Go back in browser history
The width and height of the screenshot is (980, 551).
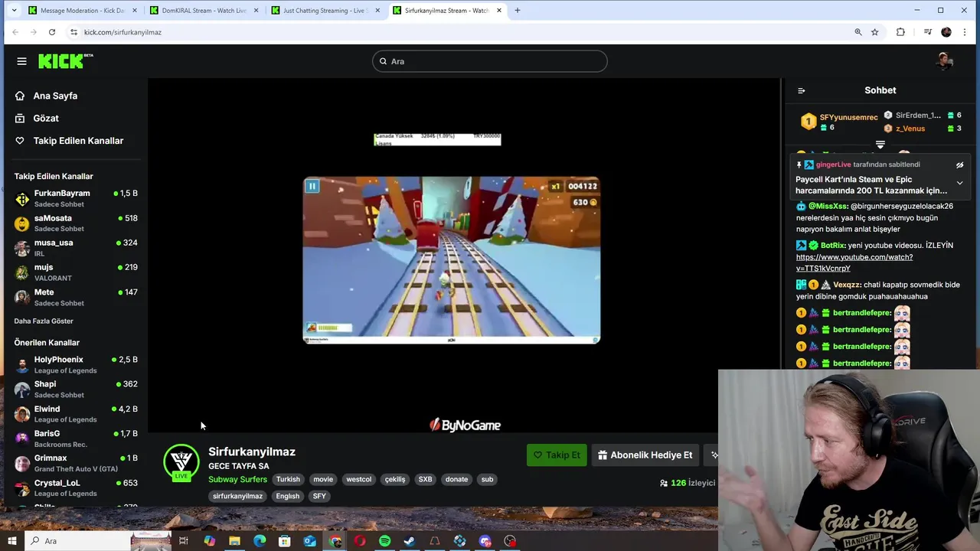[x=15, y=32]
